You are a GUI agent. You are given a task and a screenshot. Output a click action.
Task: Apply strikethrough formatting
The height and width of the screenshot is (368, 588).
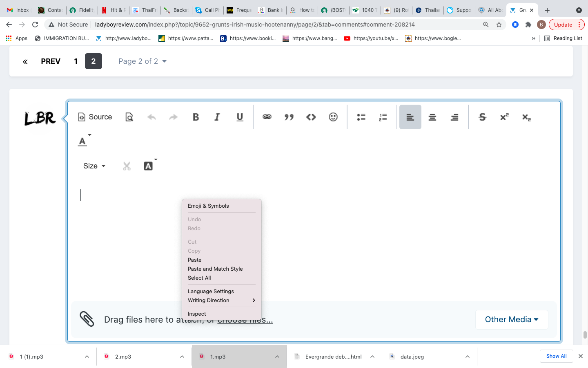[x=482, y=117]
